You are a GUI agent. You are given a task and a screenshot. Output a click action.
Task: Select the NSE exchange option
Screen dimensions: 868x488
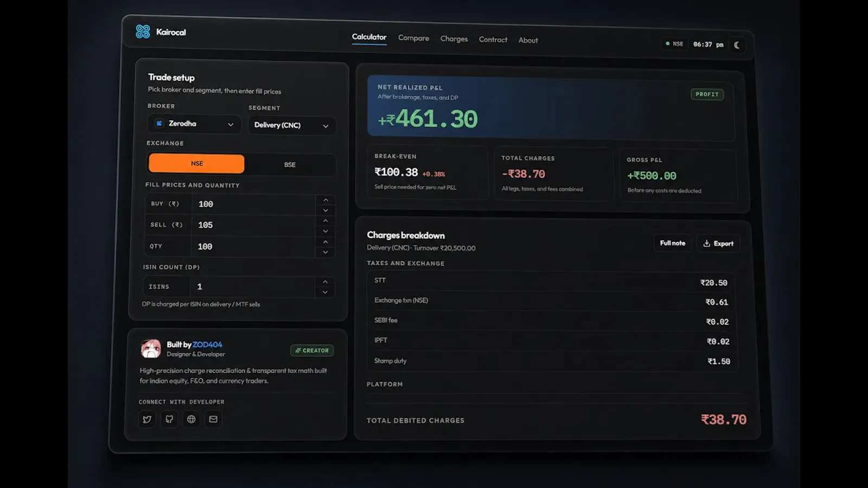[x=196, y=163]
